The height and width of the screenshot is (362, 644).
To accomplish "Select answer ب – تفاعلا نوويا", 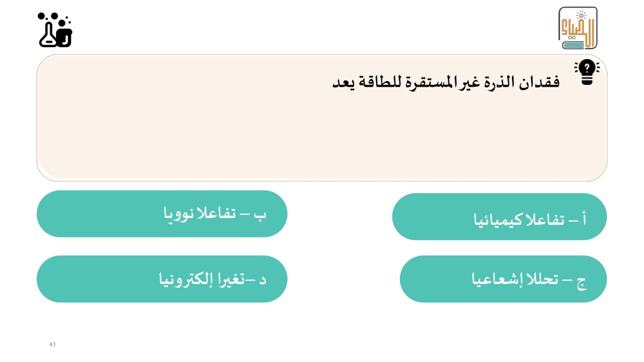I will [162, 214].
